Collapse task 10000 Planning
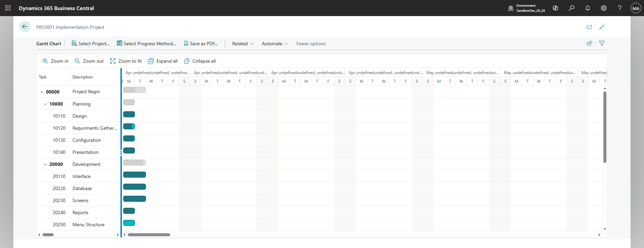The width and height of the screenshot is (644, 248). [x=45, y=104]
